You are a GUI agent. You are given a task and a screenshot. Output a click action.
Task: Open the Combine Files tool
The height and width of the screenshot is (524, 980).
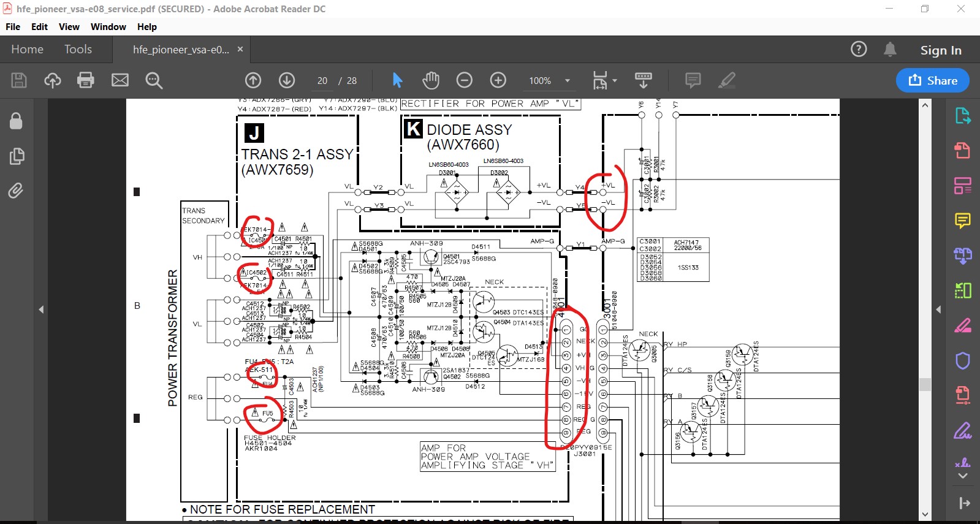coord(963,256)
